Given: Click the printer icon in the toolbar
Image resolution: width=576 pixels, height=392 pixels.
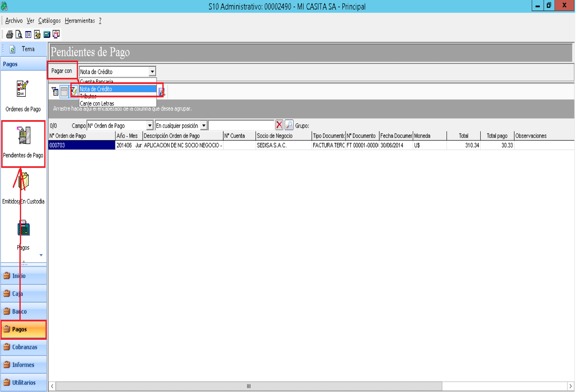Looking at the screenshot, I should (10, 35).
